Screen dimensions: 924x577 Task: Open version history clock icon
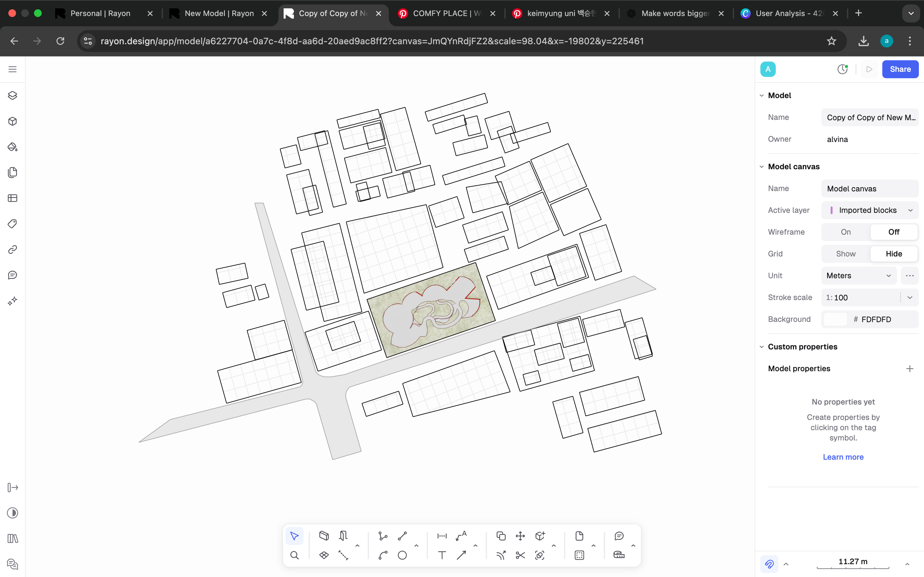(x=842, y=69)
